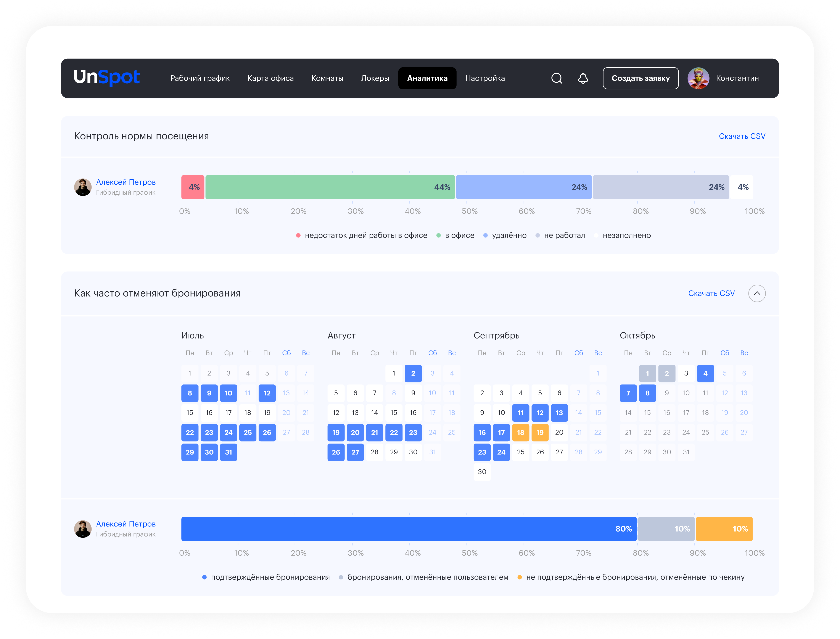Toggle 'в офисе' legend item

[x=459, y=236]
